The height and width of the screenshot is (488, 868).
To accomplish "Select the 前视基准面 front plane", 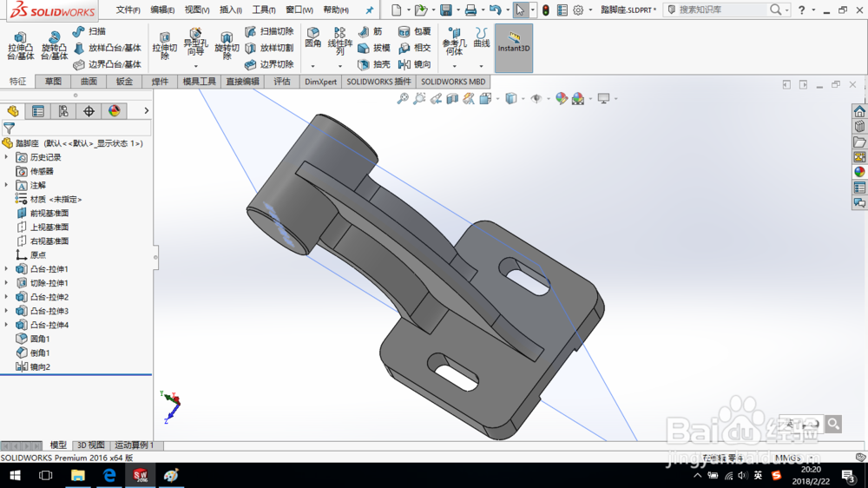I will [x=43, y=214].
